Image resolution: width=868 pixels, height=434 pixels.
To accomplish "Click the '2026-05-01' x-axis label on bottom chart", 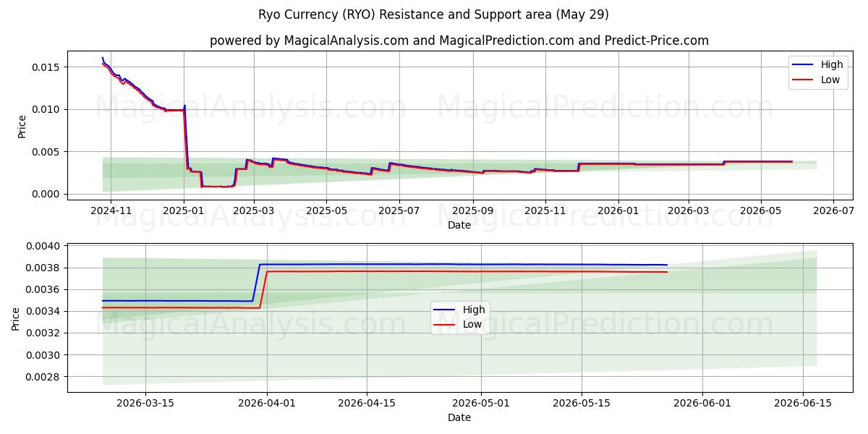I will click(x=481, y=404).
